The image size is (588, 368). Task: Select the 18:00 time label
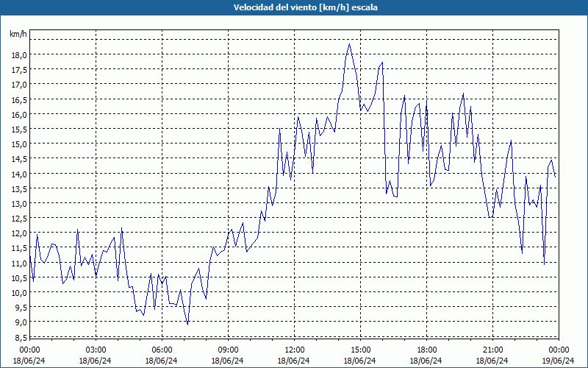click(x=426, y=350)
